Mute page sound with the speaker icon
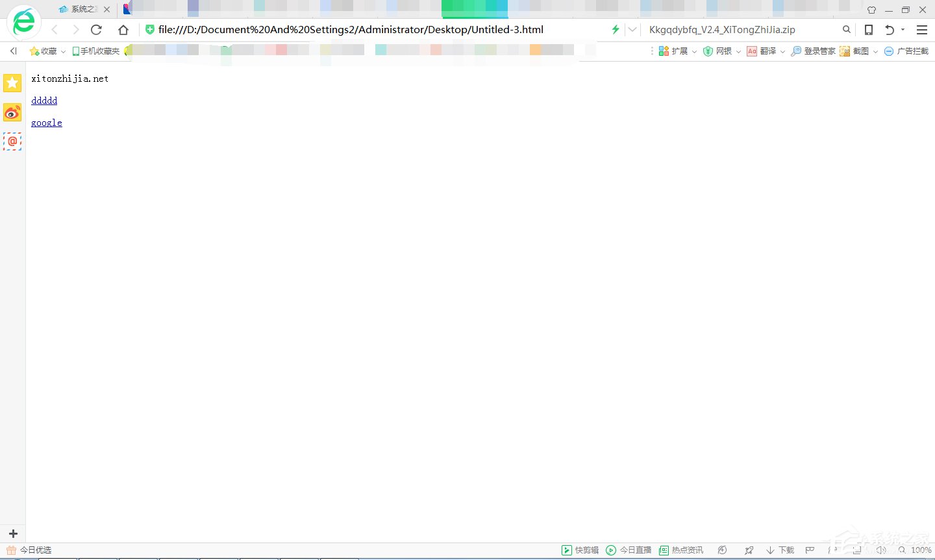This screenshot has height=560, width=935. [881, 550]
